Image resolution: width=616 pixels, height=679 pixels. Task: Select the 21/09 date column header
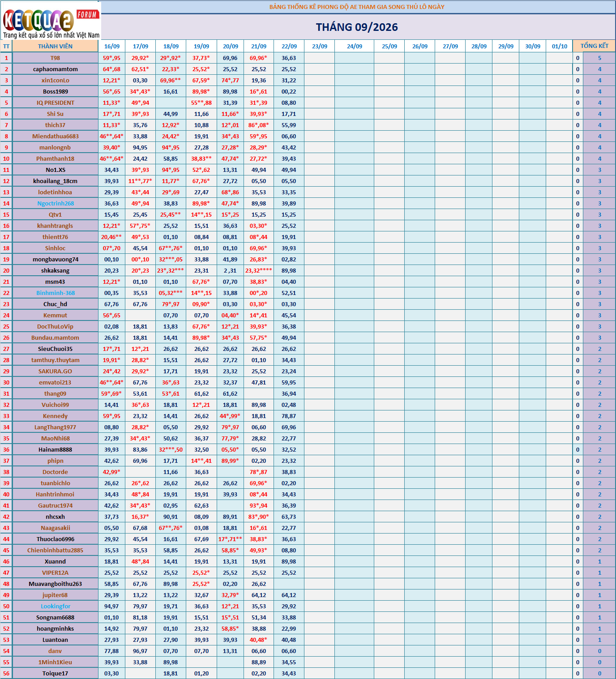tap(259, 46)
